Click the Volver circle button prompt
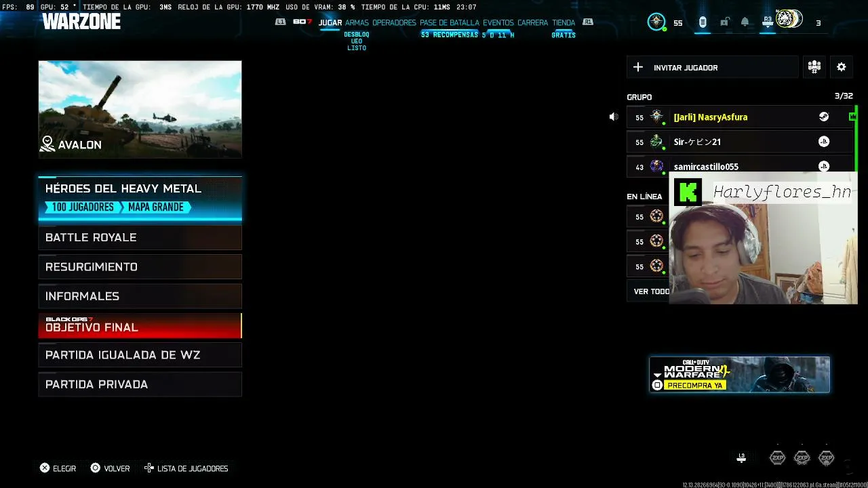 coord(110,468)
